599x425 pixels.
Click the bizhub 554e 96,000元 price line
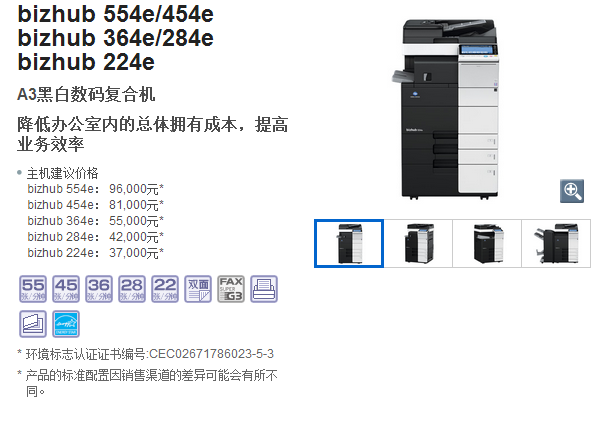pyautogui.click(x=96, y=189)
